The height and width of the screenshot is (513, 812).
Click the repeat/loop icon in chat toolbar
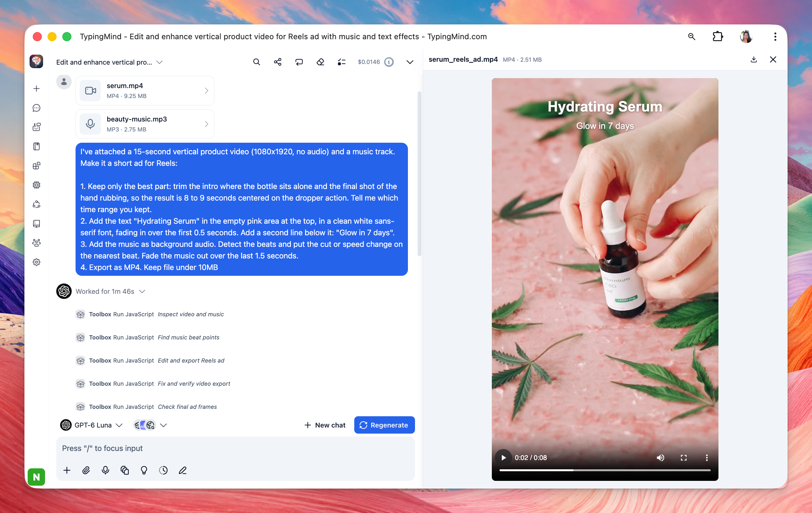point(299,62)
